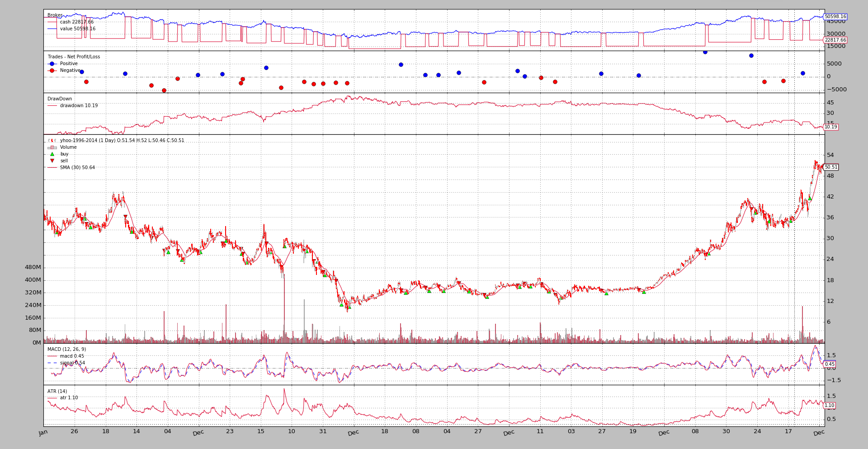
Task: Click the red sell triangle legend icon
Action: [52, 161]
